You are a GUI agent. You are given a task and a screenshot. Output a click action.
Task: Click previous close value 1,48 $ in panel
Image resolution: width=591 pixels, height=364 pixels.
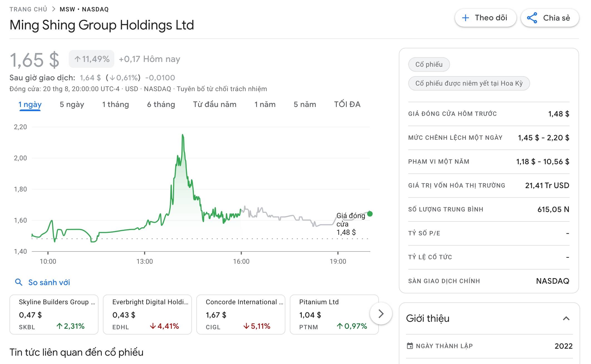click(558, 114)
